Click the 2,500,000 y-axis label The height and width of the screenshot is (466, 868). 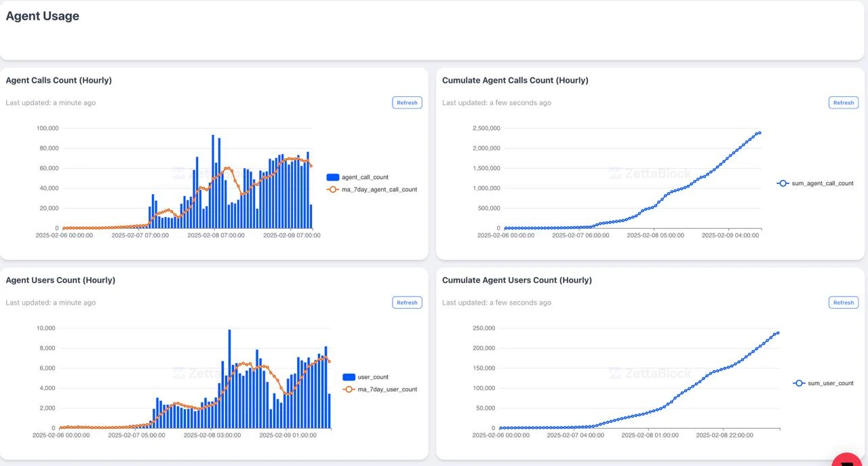485,128
